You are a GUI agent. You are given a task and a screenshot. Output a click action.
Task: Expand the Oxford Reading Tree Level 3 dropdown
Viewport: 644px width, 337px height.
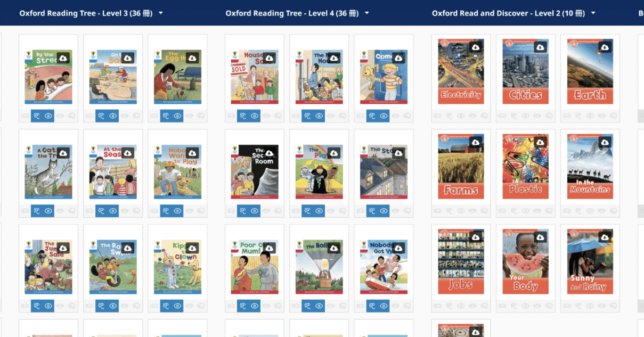pos(161,13)
